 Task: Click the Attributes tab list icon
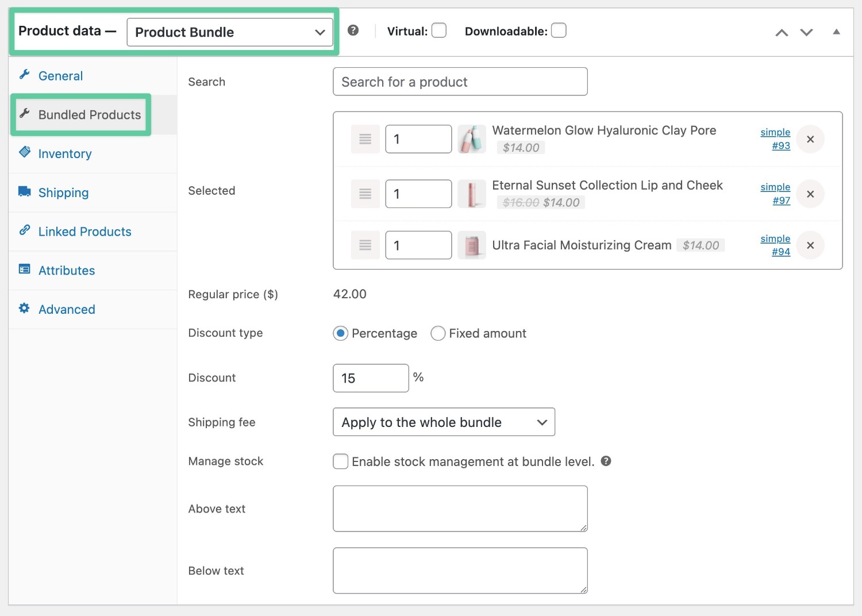(x=25, y=269)
